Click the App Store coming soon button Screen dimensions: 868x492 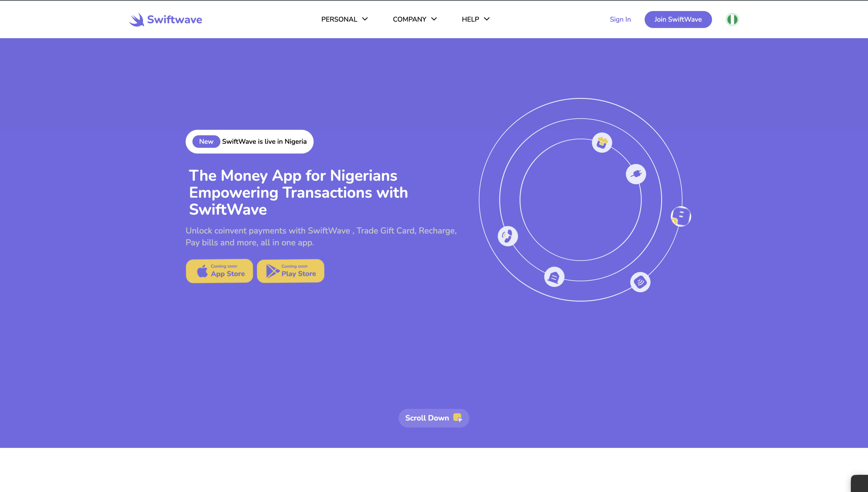click(x=219, y=271)
